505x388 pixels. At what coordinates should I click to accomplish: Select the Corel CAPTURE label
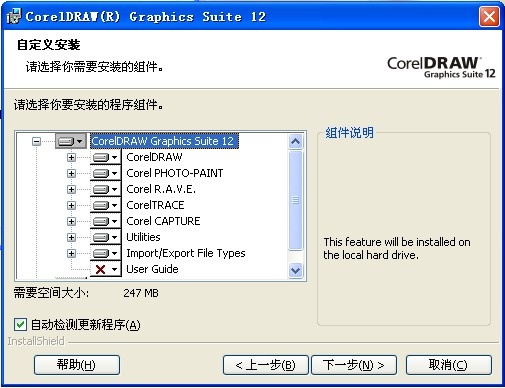coord(163,221)
